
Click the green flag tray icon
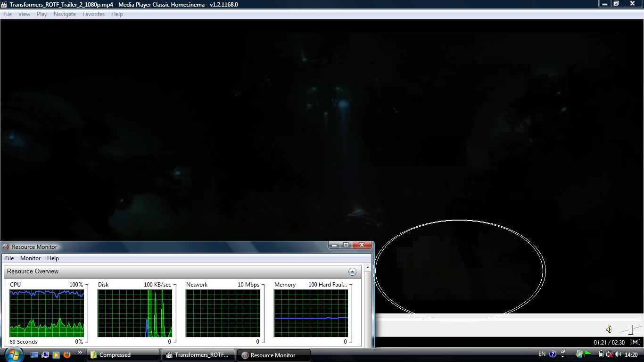click(x=587, y=354)
